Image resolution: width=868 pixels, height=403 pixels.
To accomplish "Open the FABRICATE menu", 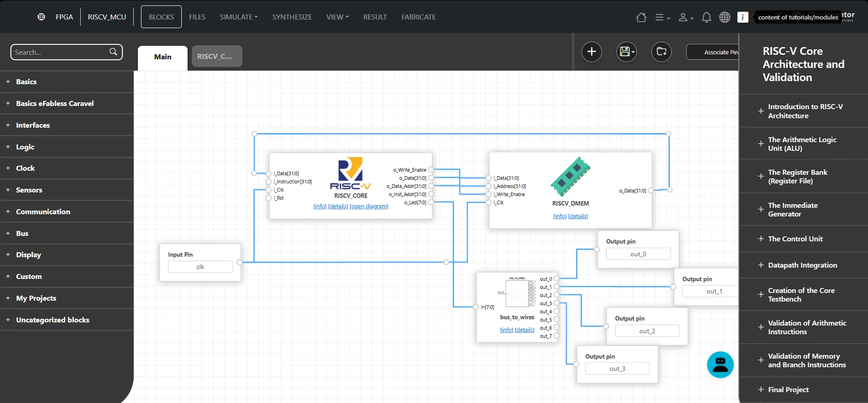I will [418, 17].
